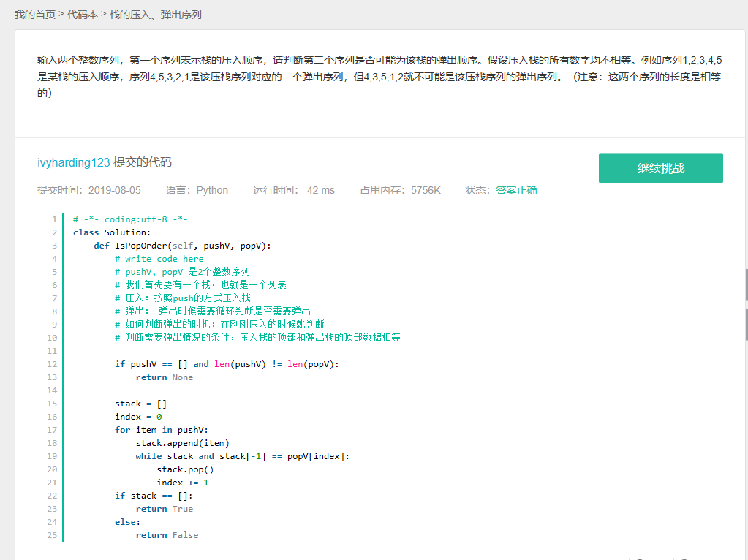Click the index = 0 line
The width and height of the screenshot is (748, 560).
point(138,417)
